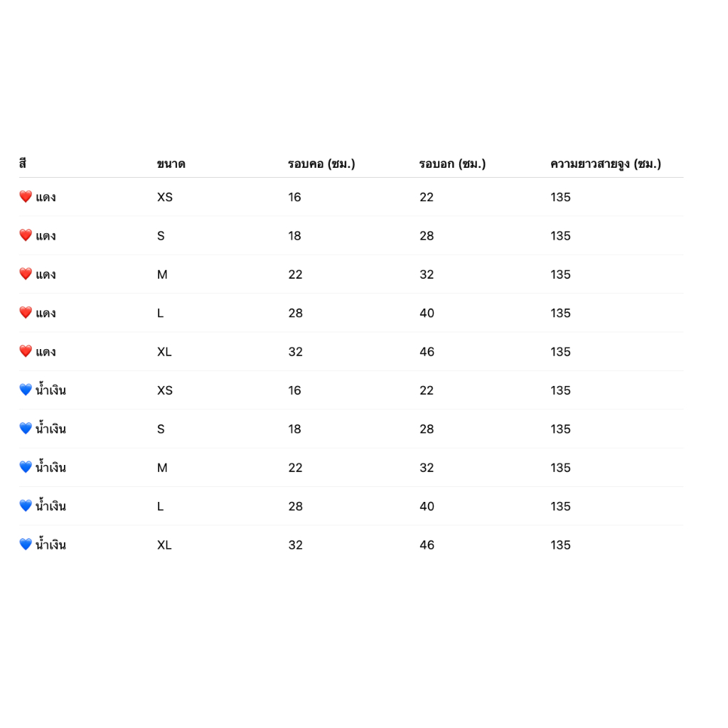Click the blue heart next to size S
This screenshot has width=728, height=728.
[x=26, y=429]
